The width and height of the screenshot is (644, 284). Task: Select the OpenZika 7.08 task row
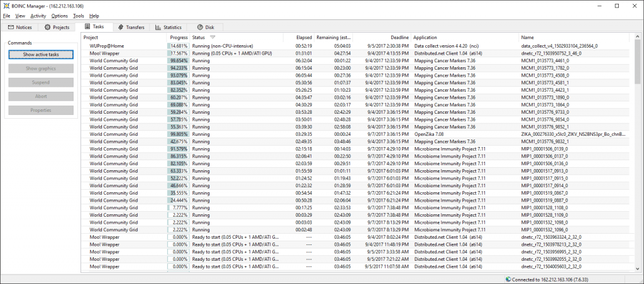coord(355,134)
